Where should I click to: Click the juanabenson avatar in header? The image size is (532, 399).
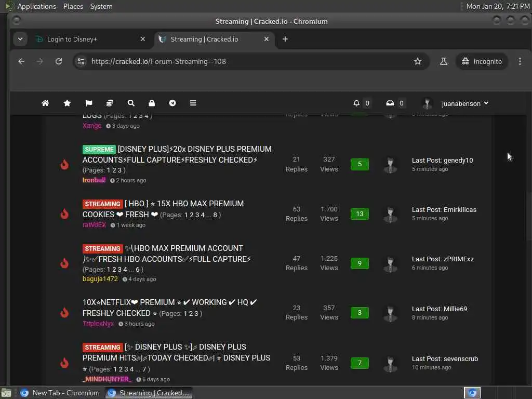click(427, 103)
